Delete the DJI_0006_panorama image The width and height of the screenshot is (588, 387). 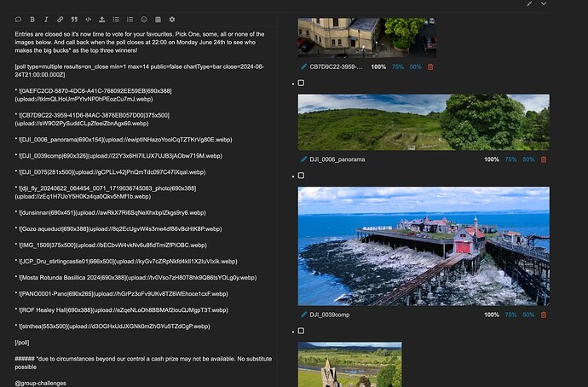[544, 159]
